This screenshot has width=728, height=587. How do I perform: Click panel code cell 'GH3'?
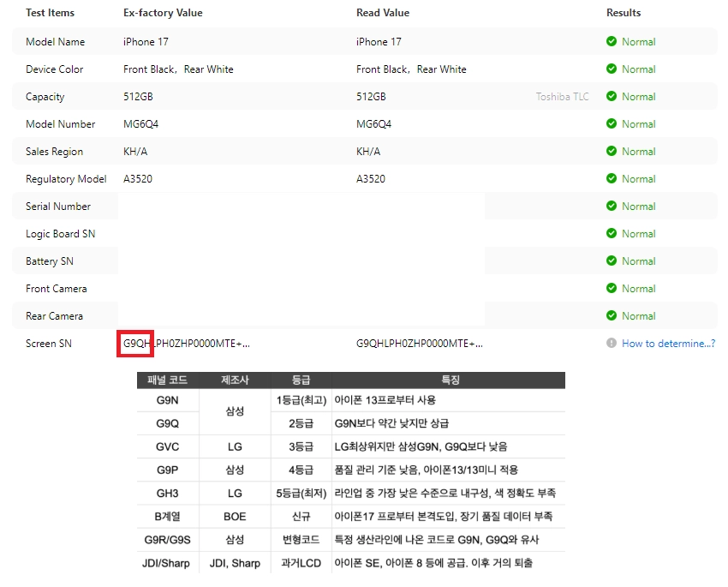coord(167,493)
